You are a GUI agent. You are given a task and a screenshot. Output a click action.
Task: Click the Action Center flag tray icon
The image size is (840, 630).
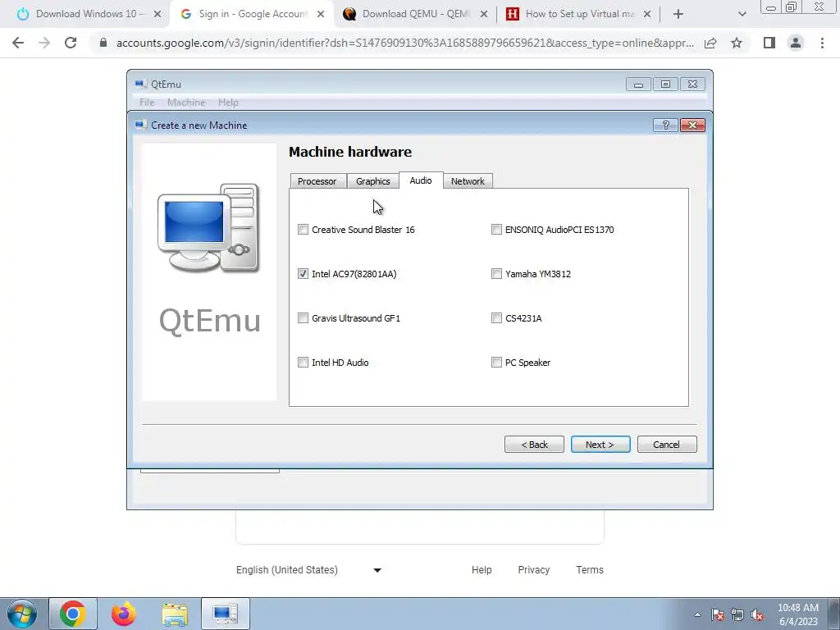pyautogui.click(x=718, y=614)
